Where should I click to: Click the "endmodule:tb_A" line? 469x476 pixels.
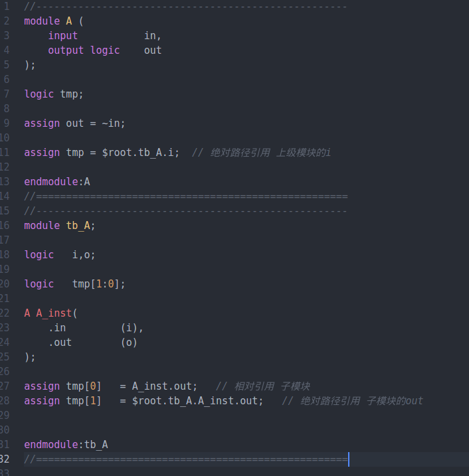[x=66, y=444]
